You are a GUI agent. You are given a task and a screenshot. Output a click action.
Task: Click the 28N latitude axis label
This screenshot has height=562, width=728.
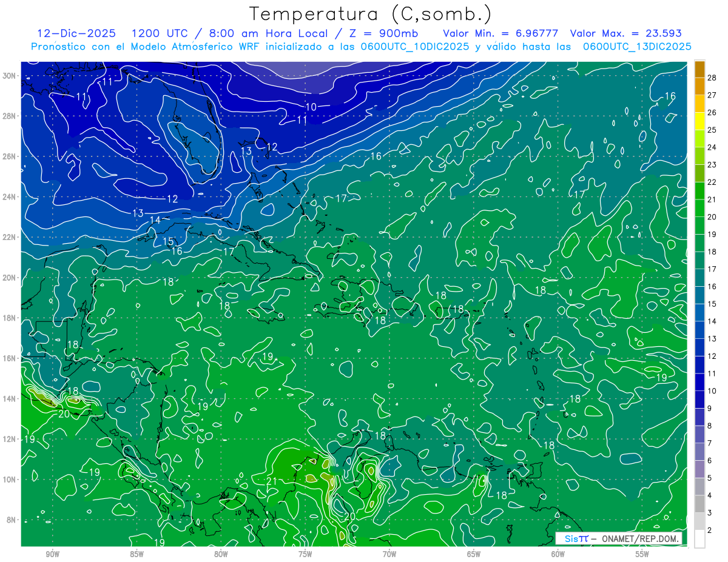(x=10, y=116)
